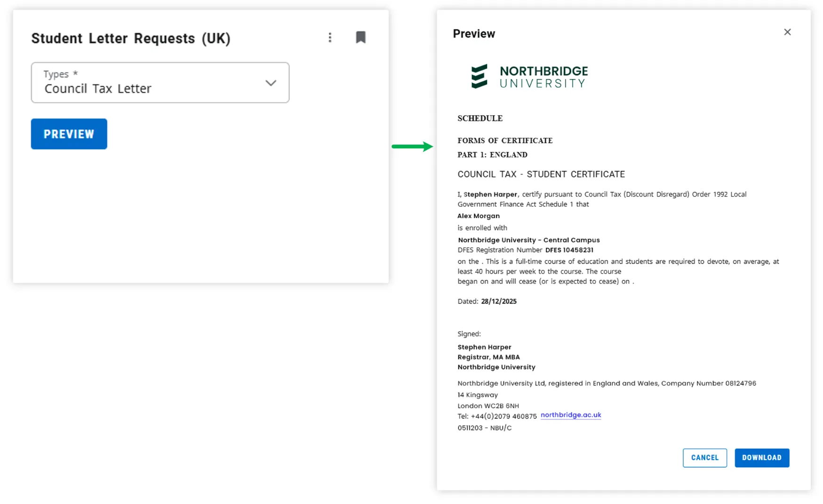
Task: Click the Northbridge University logo emblem
Action: click(x=479, y=77)
